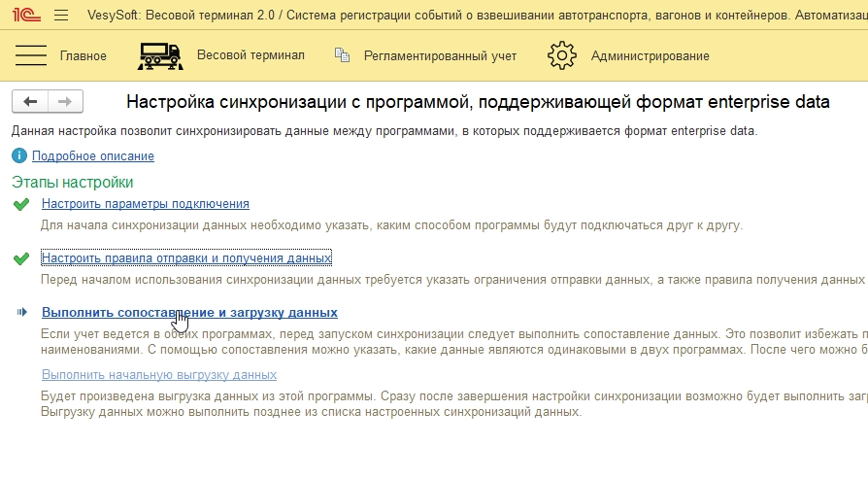Switch to Весовой терминал section
The image size is (868, 480).
click(x=250, y=55)
